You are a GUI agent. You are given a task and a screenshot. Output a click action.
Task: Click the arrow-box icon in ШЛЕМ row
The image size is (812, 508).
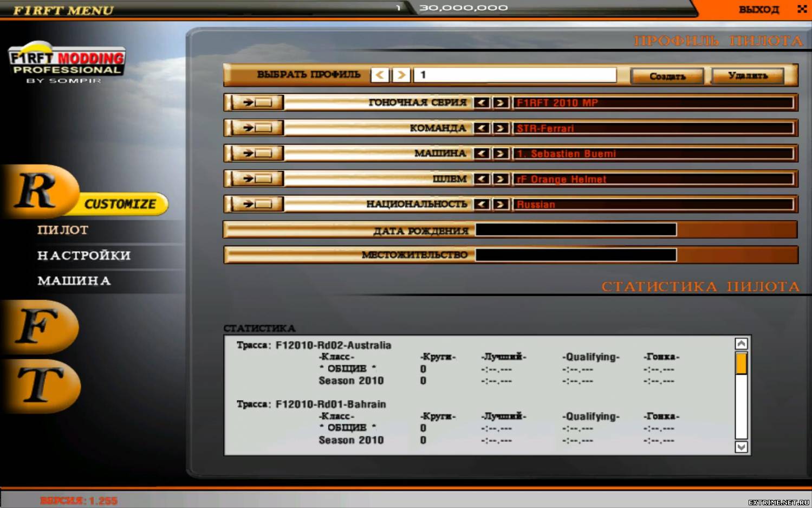pyautogui.click(x=257, y=179)
